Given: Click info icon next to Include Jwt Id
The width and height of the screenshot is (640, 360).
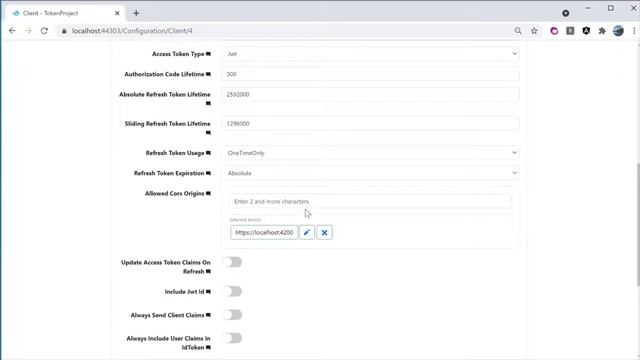Looking at the screenshot, I should (208, 292).
